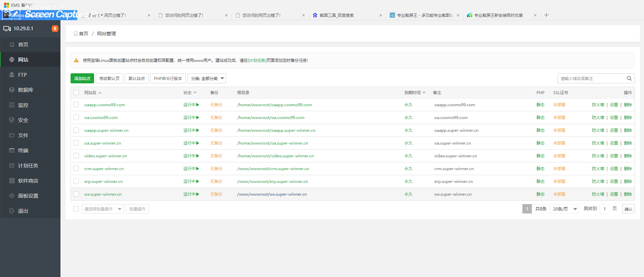Open the 数据库 database icon

tap(12, 90)
